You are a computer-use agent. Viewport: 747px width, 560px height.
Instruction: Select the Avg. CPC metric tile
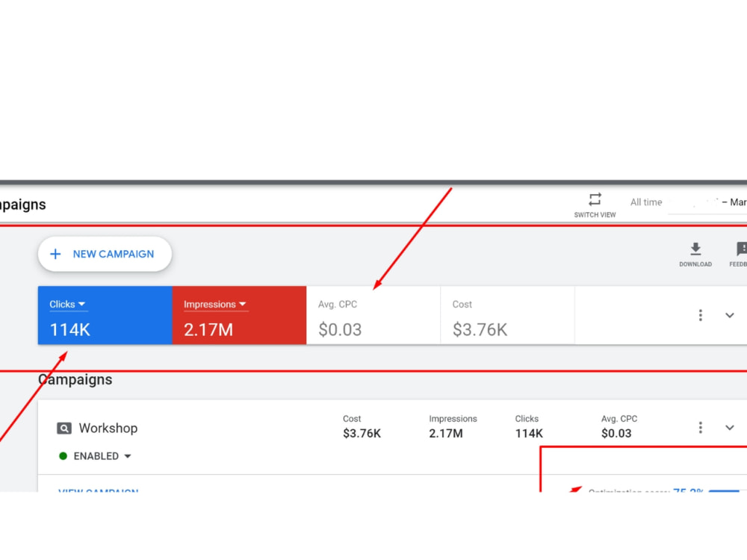click(373, 315)
